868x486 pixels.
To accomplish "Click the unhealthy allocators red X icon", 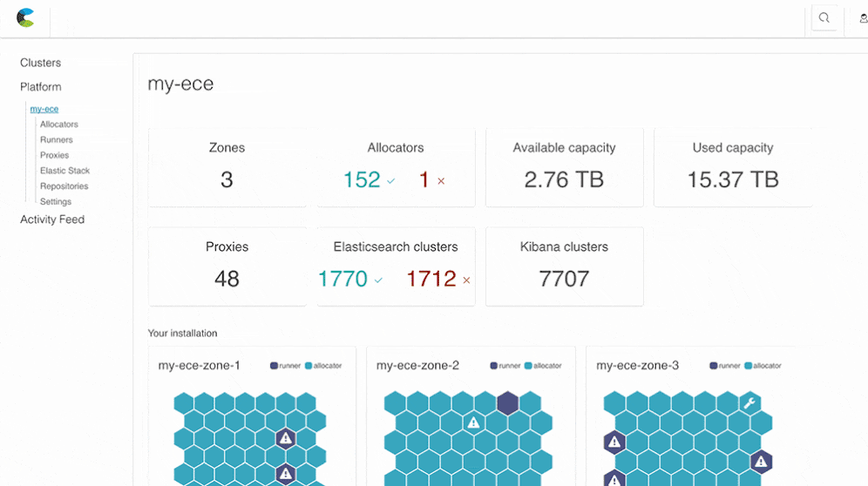I will (x=441, y=181).
